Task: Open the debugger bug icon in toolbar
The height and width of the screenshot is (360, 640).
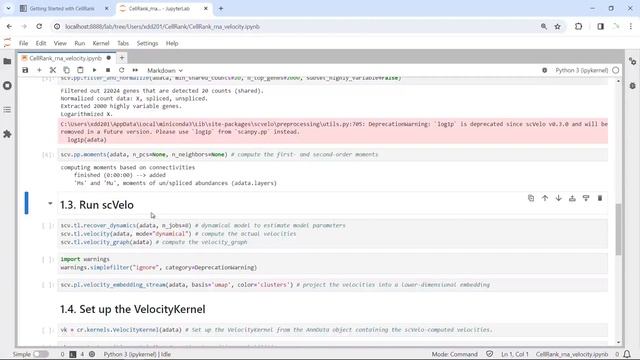Action: click(544, 70)
